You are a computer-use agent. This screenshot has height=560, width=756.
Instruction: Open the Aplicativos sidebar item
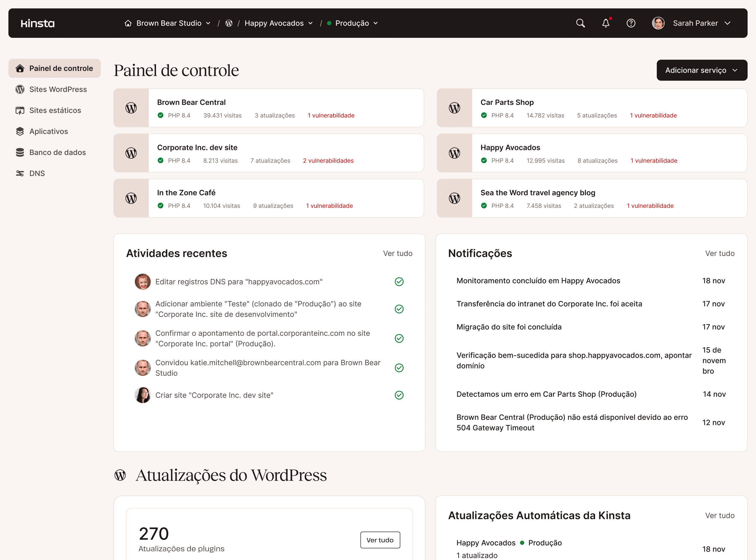coord(49,131)
